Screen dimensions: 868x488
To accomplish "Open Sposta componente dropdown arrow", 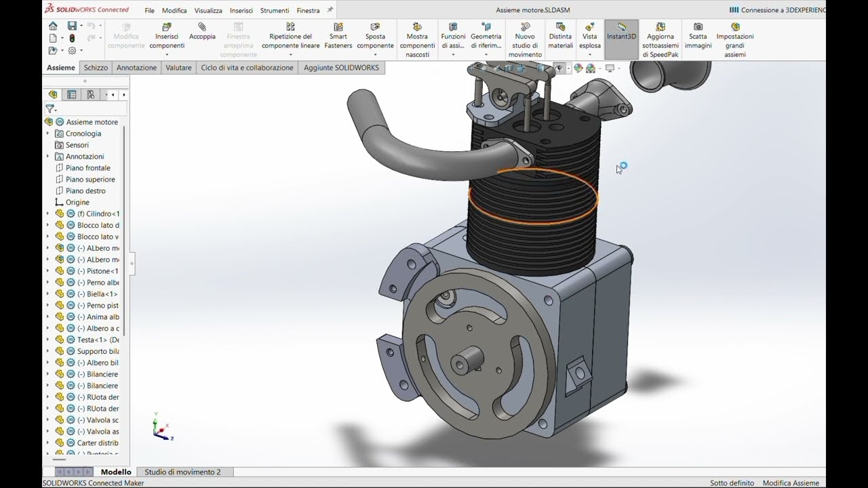I will [x=375, y=55].
